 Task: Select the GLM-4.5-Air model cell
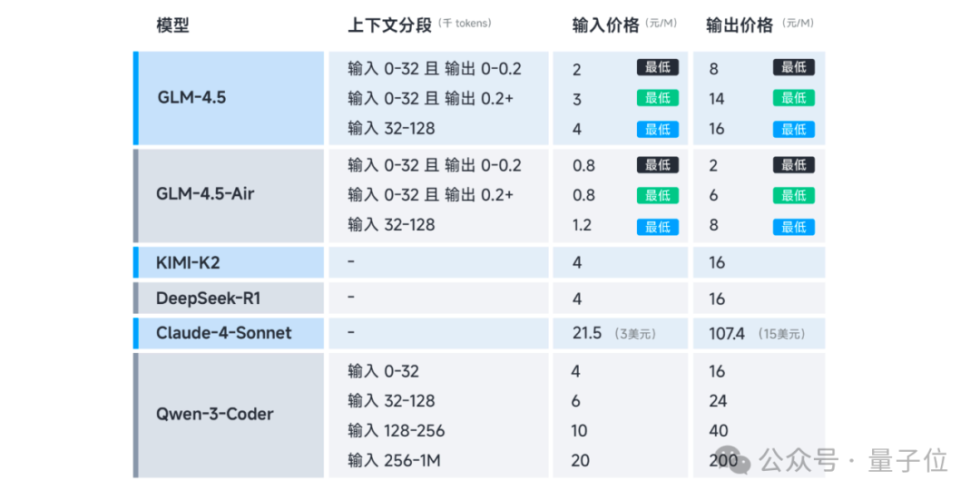(x=229, y=196)
